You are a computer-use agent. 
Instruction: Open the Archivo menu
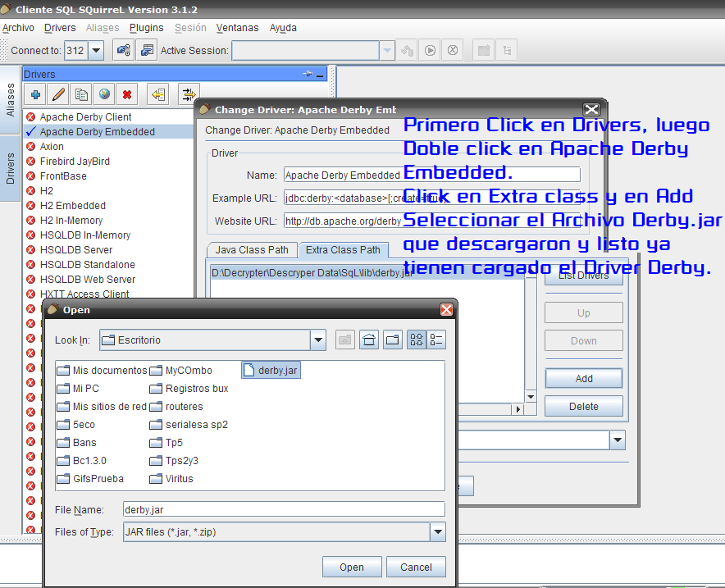18,28
